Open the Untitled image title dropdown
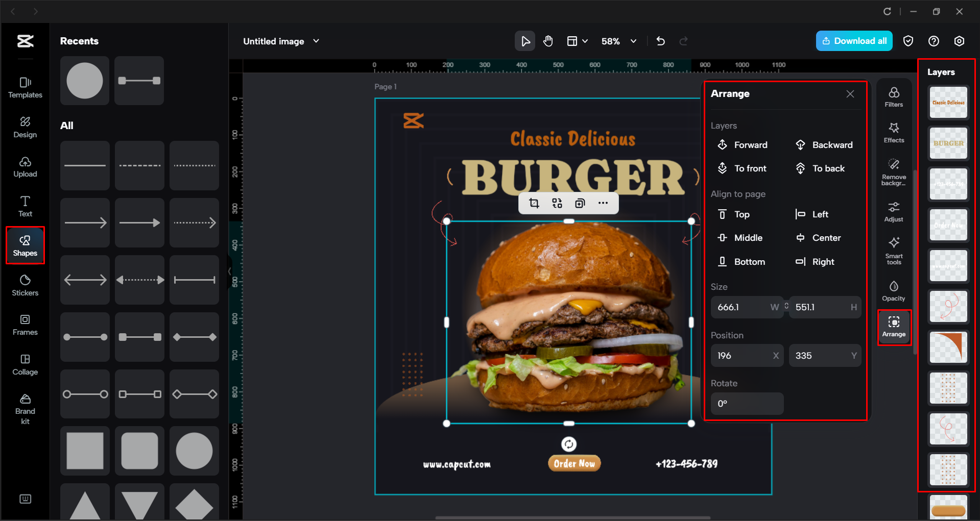This screenshot has height=521, width=980. tap(316, 41)
